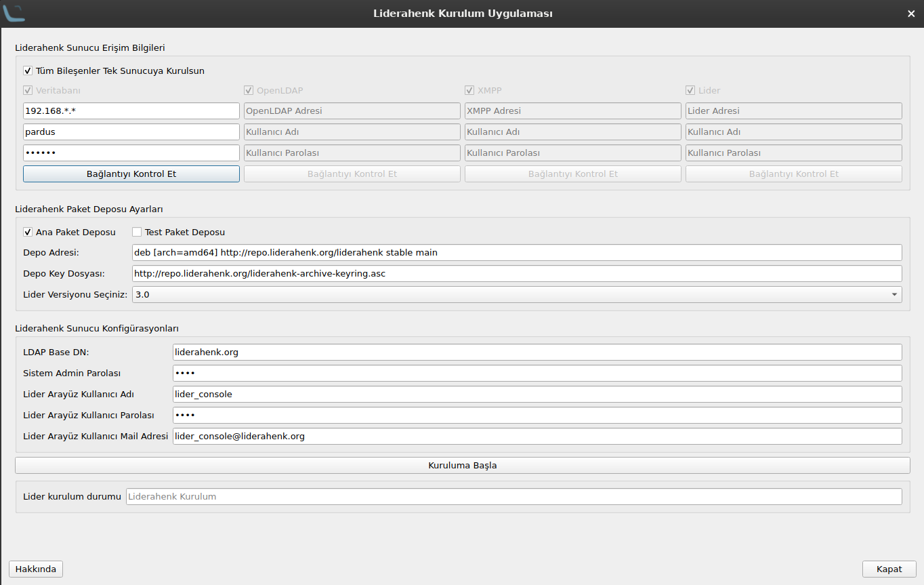The height and width of the screenshot is (585, 924).
Task: Check the database connection with Bağlantıyı Kontrol Et
Action: pos(131,174)
